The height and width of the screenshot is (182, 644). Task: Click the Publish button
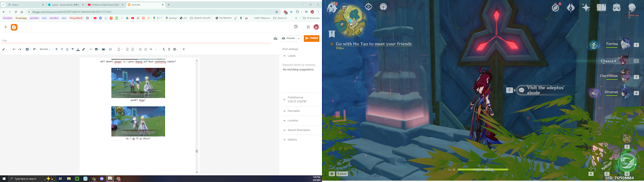click(x=312, y=38)
